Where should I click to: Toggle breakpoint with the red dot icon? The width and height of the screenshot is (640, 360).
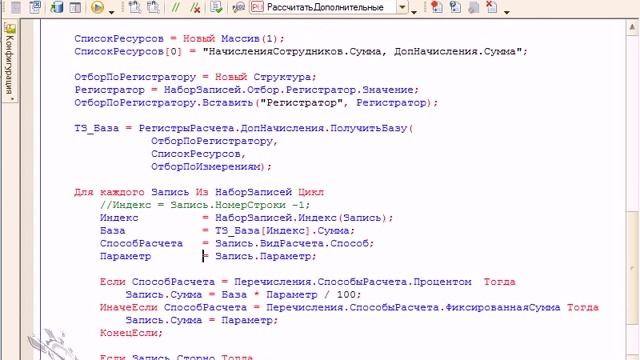coord(436,7)
